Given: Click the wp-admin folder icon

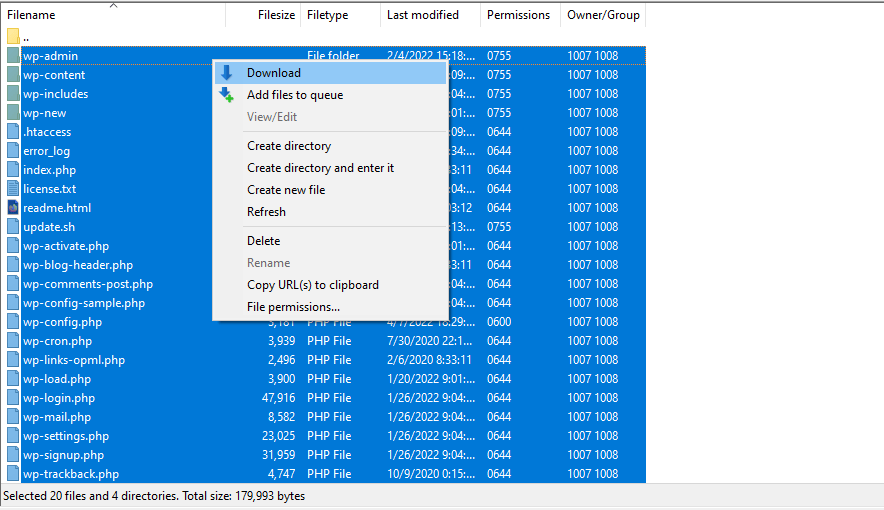Looking at the screenshot, I should 14,56.
